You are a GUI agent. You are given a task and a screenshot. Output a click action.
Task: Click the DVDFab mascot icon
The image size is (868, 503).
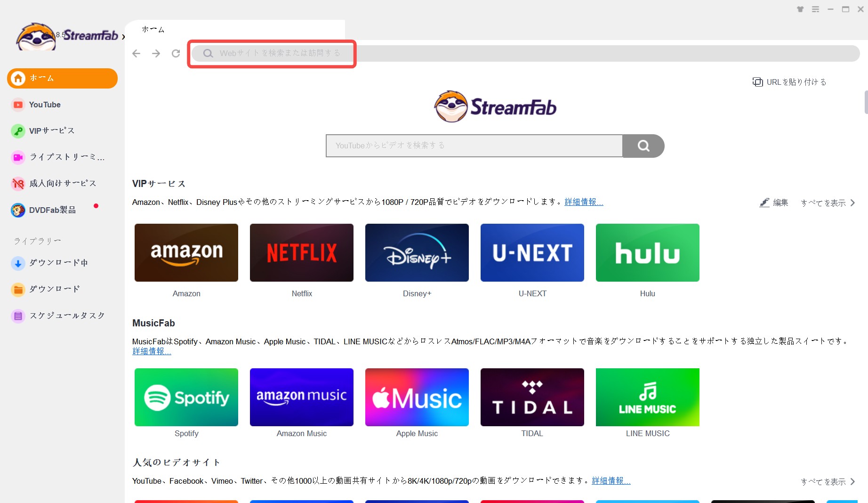[18, 210]
